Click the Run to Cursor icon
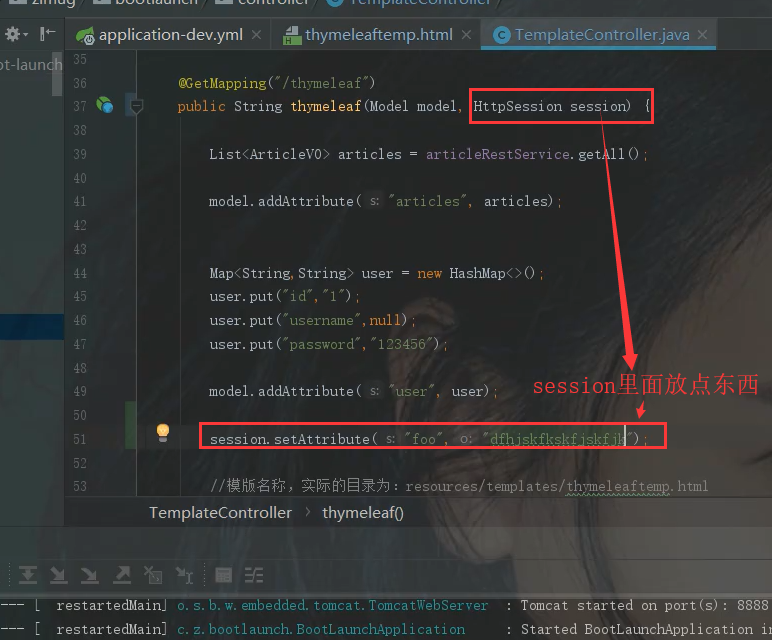 [x=185, y=575]
